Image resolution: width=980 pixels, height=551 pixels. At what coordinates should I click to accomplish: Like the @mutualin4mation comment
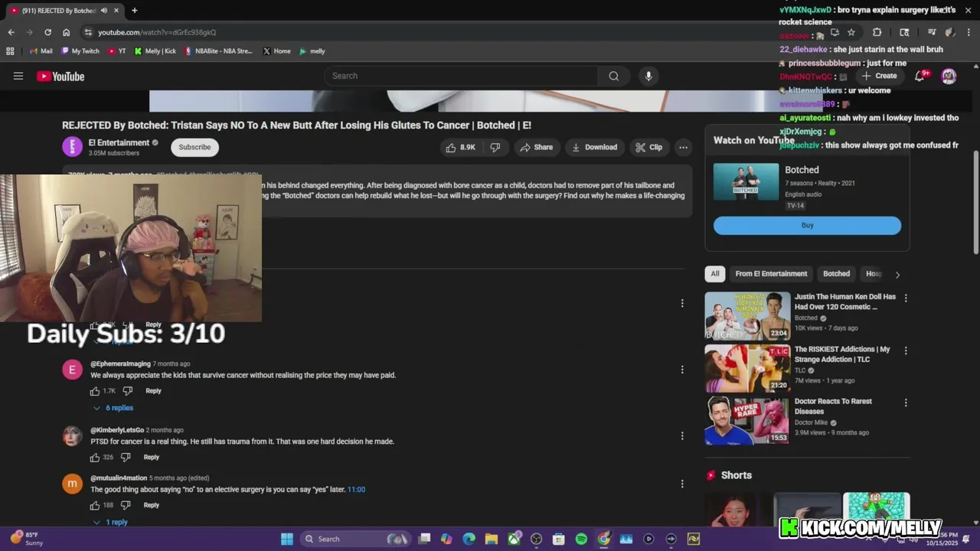[x=95, y=505]
